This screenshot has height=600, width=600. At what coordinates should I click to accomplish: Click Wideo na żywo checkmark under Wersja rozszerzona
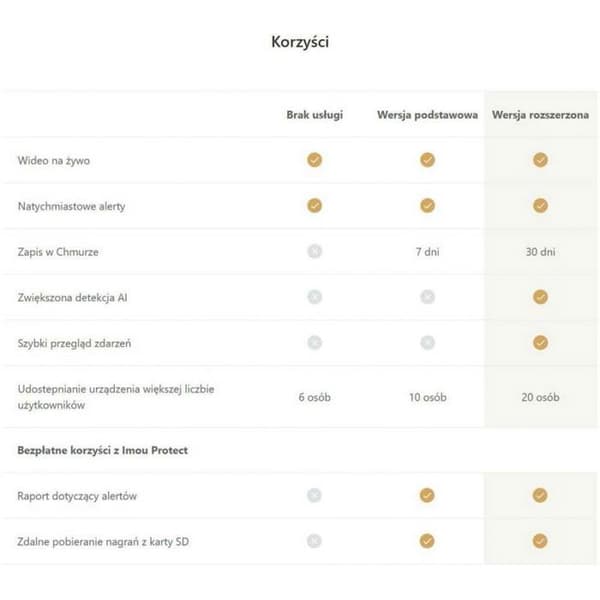(540, 160)
